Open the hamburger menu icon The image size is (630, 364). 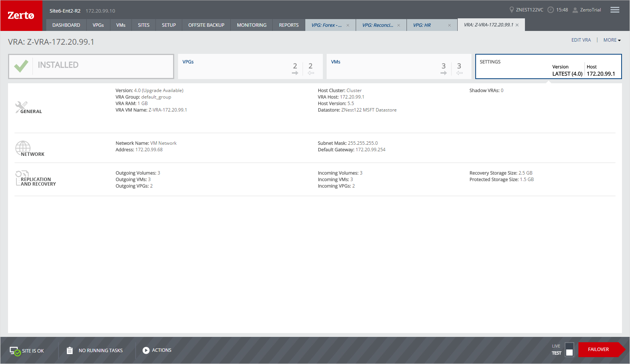click(615, 10)
